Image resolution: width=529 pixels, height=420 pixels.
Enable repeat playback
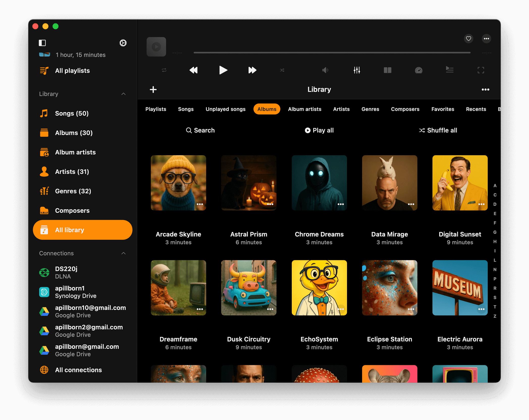[x=164, y=70]
